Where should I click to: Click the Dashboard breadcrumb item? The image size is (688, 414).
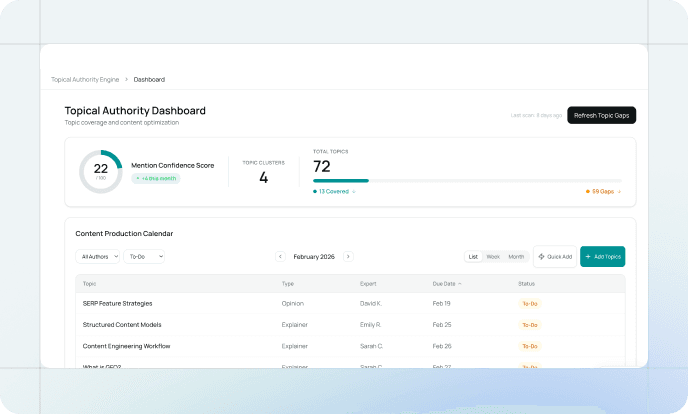149,79
